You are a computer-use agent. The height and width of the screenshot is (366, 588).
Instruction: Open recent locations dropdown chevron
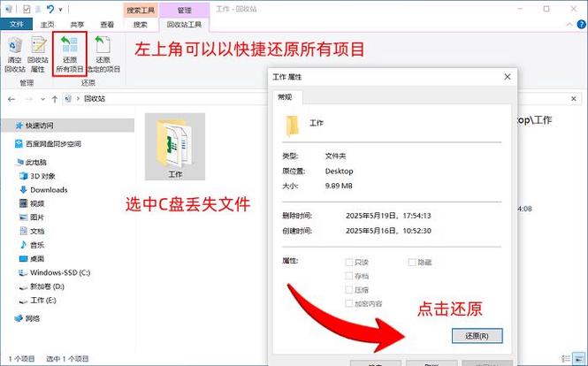pyautogui.click(x=42, y=99)
